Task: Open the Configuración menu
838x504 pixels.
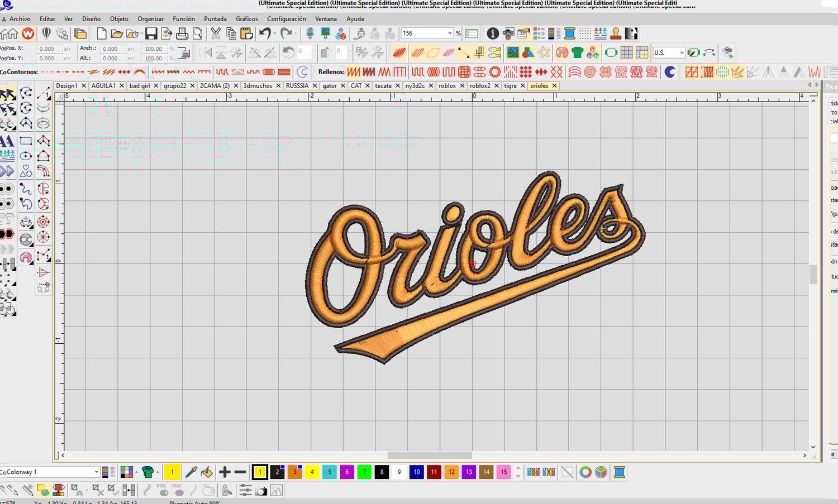Action: coord(287,19)
